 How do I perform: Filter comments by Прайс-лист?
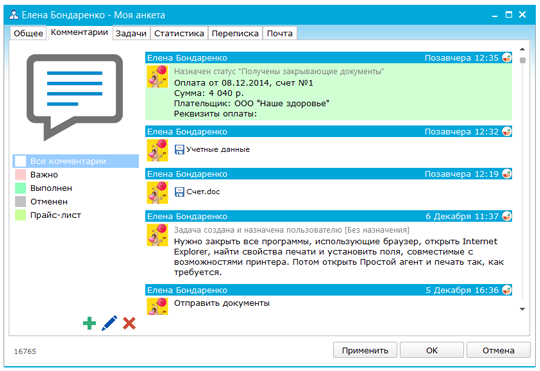[x=55, y=215]
